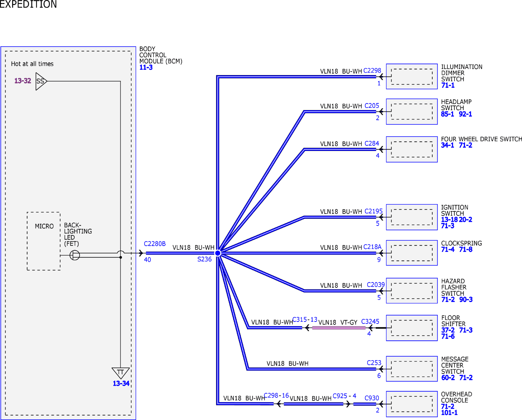Click the Overhead Console component box
The height and width of the screenshot is (420, 522).
click(x=412, y=404)
